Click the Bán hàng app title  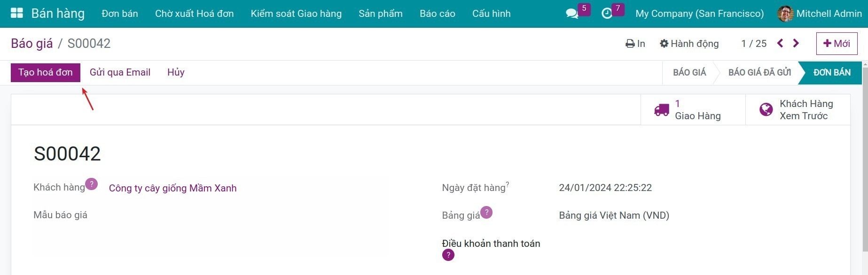(58, 14)
